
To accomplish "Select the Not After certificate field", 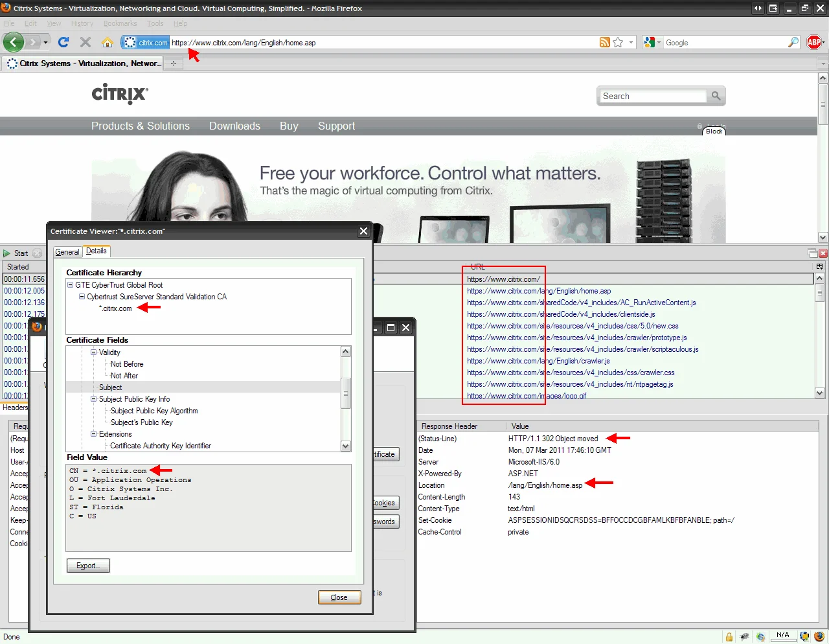I will tap(124, 376).
